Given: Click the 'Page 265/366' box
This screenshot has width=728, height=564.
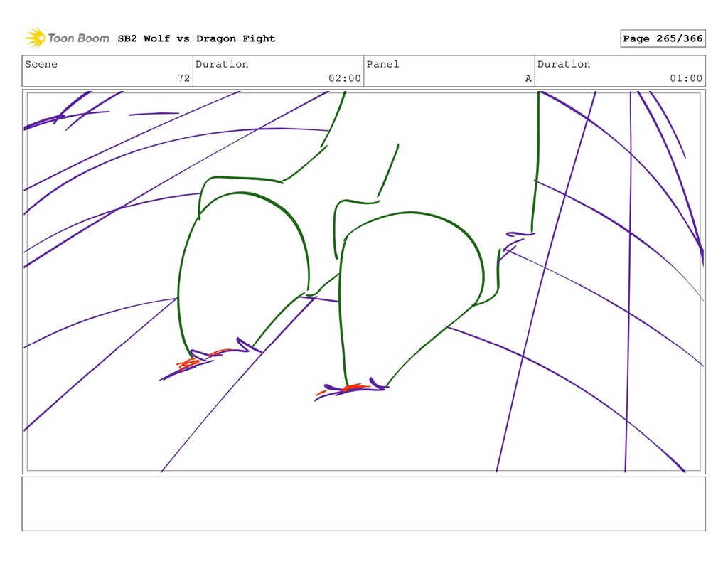Looking at the screenshot, I should pyautogui.click(x=663, y=38).
